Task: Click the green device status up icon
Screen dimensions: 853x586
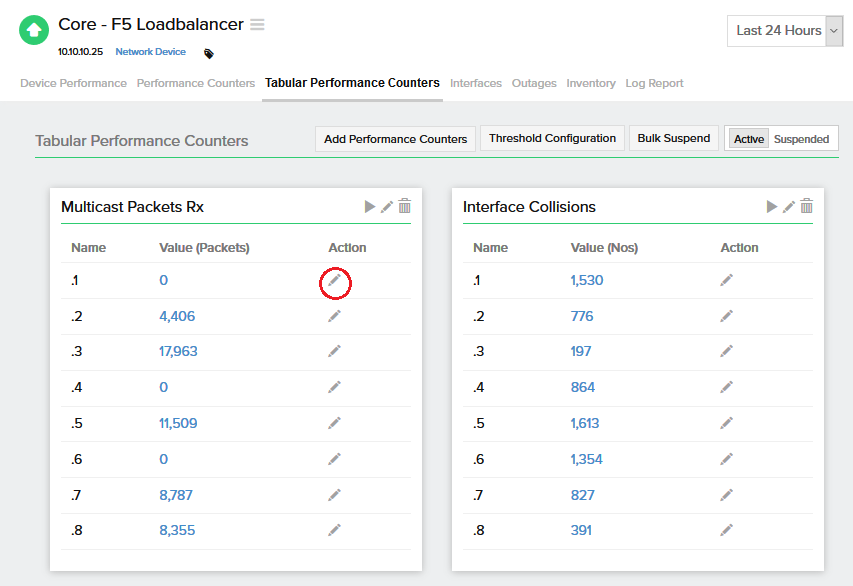Action: [x=34, y=30]
